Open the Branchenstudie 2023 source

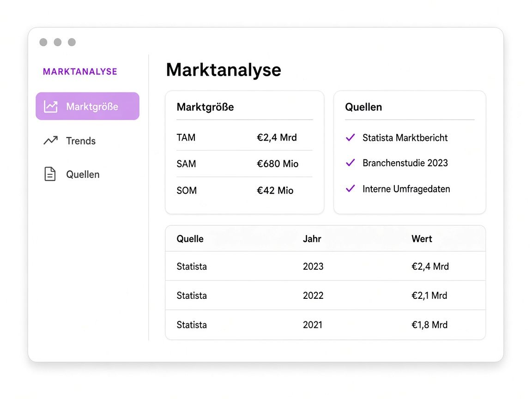coord(405,163)
